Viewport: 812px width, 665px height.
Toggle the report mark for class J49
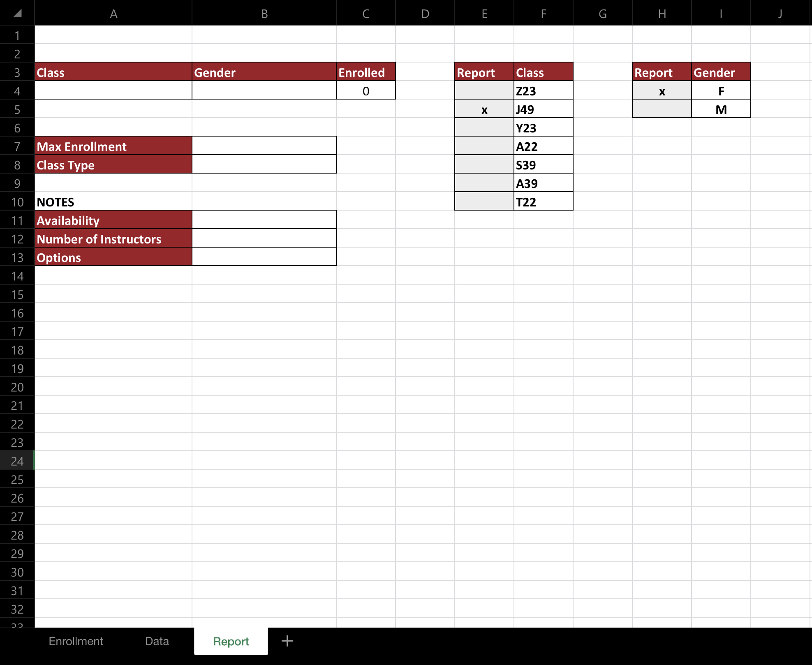point(484,109)
